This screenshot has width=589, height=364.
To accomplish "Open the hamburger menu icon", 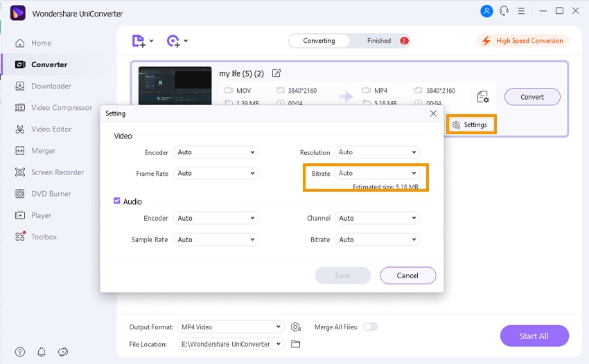I will [x=521, y=11].
